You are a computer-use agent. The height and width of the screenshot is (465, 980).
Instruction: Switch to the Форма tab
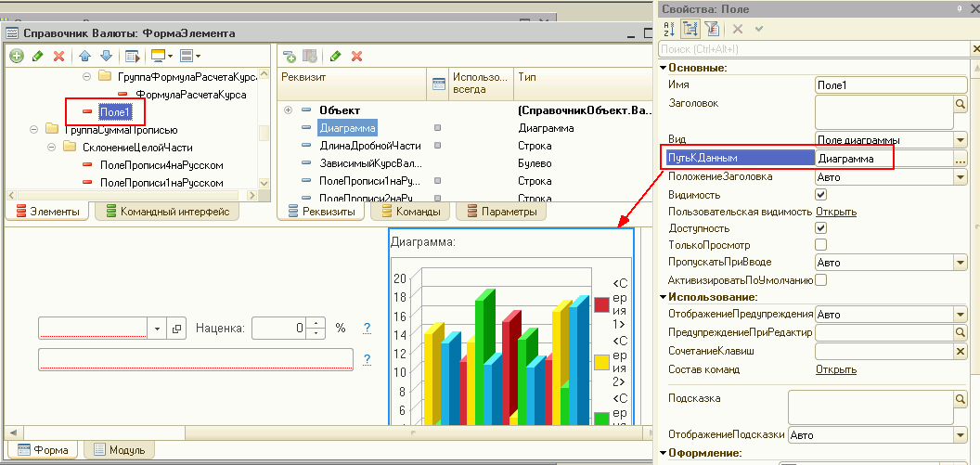[42, 449]
